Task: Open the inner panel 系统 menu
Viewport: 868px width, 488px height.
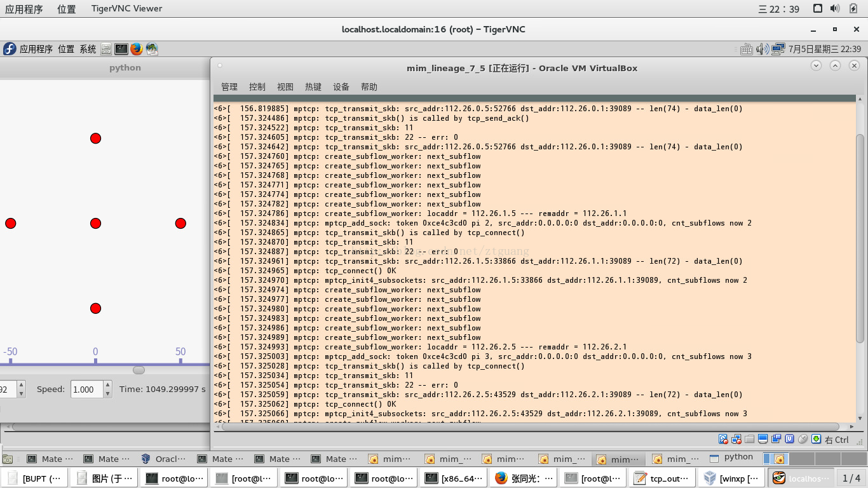Action: (88, 49)
